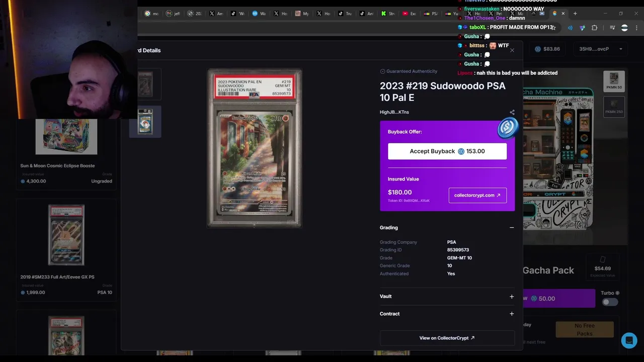Click the $54.69 expected value box
The image size is (644, 362).
click(602, 266)
